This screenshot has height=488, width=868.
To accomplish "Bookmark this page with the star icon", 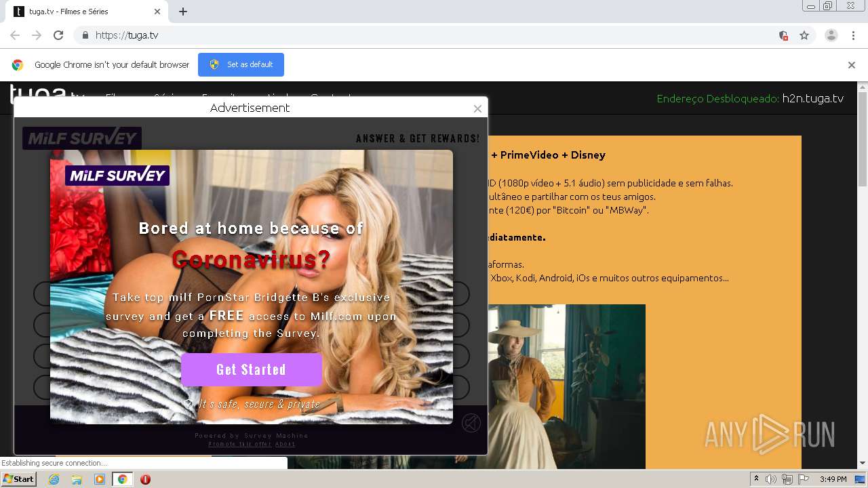I will 804,35.
